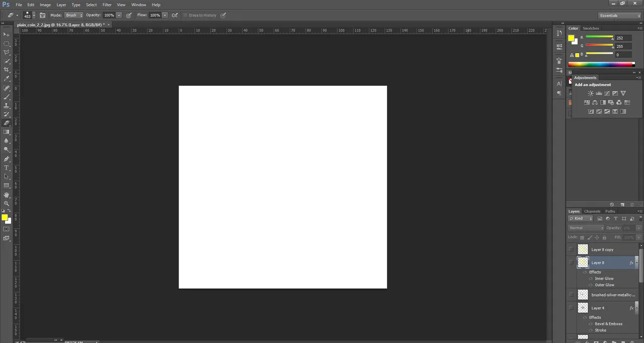
Task: Toggle visibility of Layer 8
Action: [x=571, y=262]
